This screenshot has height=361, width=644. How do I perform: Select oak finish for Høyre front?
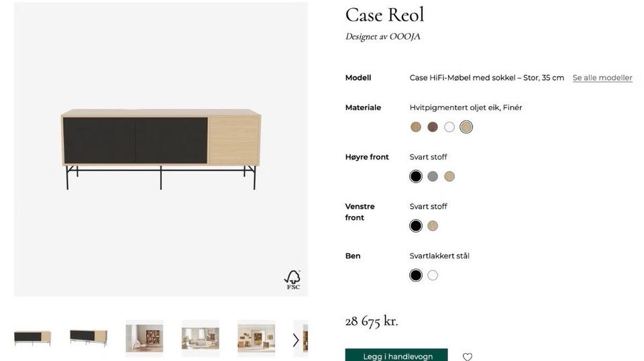click(449, 176)
